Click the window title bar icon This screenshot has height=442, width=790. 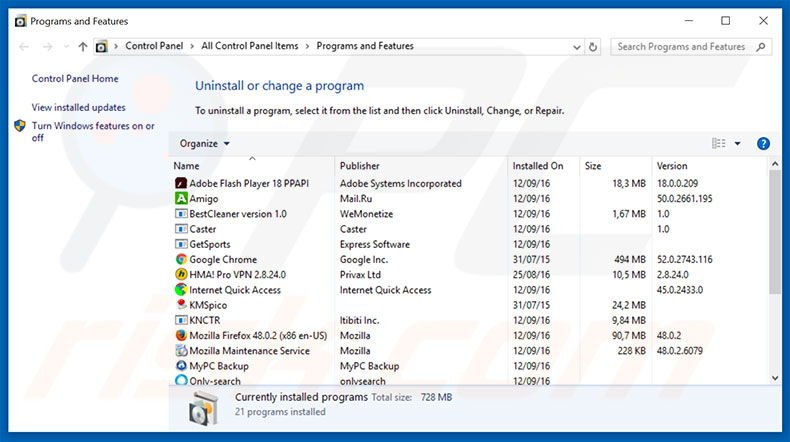click(x=20, y=21)
